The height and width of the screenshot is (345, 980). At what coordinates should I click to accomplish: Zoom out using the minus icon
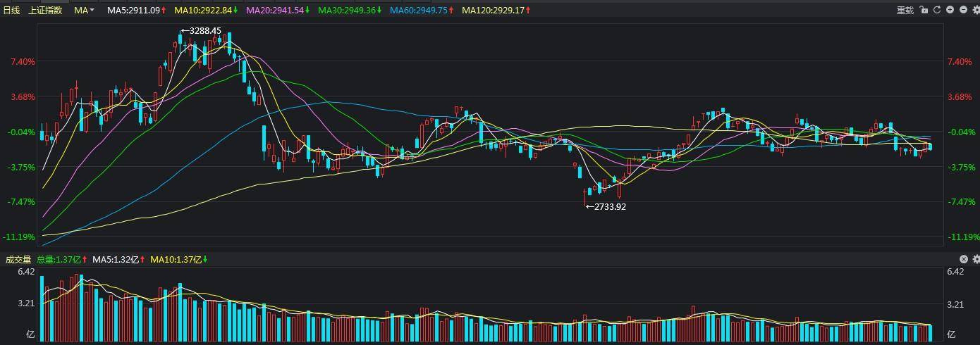click(963, 10)
